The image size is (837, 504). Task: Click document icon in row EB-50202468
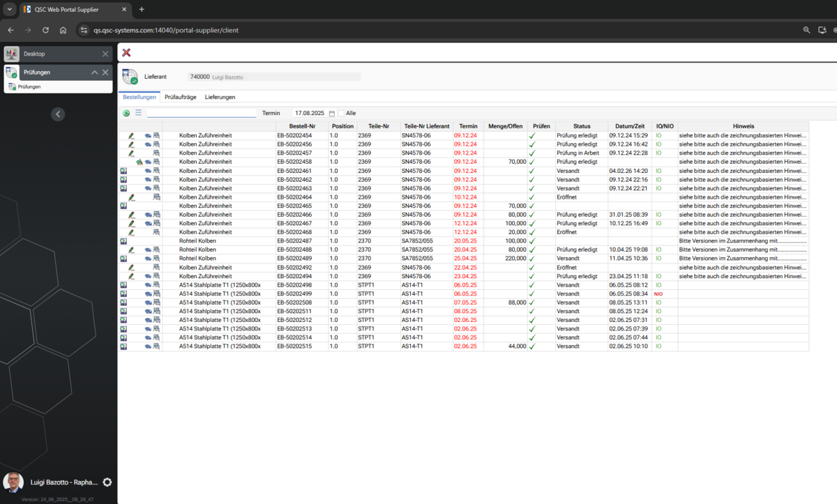point(156,232)
